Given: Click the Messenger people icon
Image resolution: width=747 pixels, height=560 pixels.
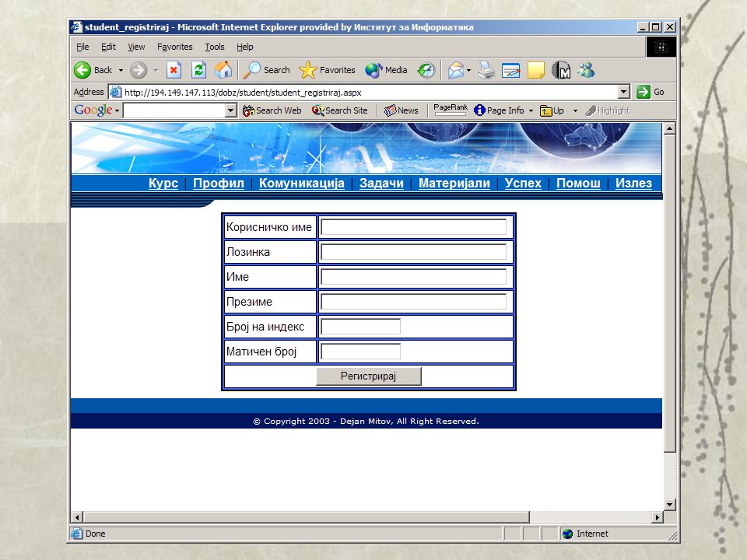Looking at the screenshot, I should [587, 70].
